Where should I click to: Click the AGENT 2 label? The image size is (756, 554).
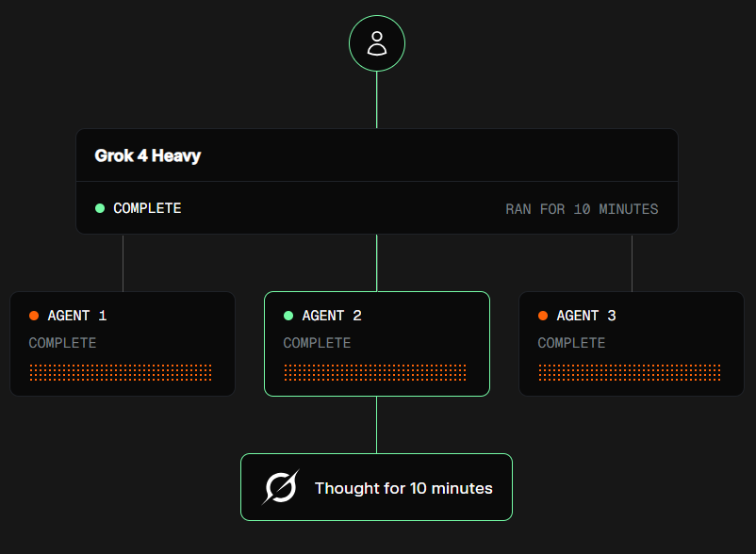pyautogui.click(x=332, y=316)
